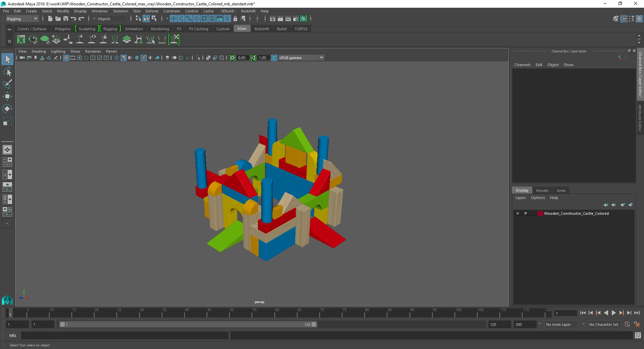This screenshot has height=349, width=644.
Task: Play animation forwards
Action: tap(613, 313)
